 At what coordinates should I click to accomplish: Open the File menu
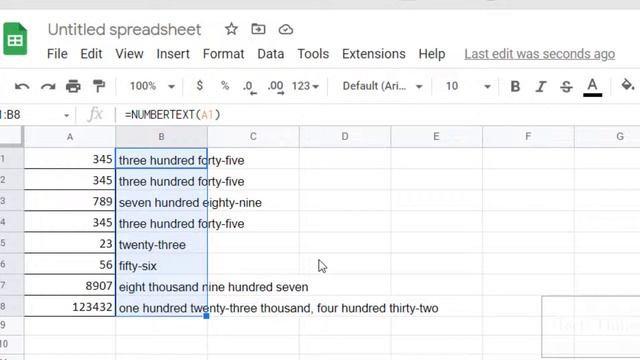(57, 54)
